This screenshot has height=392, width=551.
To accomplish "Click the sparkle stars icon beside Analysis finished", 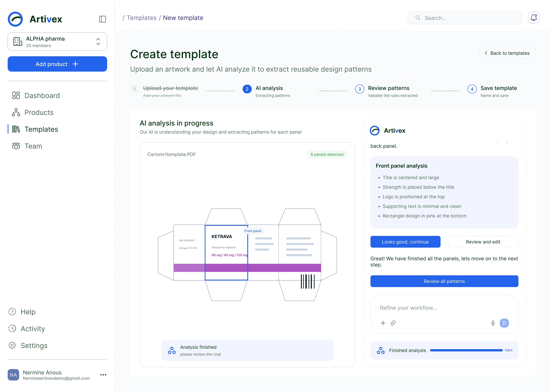I will [x=172, y=350].
